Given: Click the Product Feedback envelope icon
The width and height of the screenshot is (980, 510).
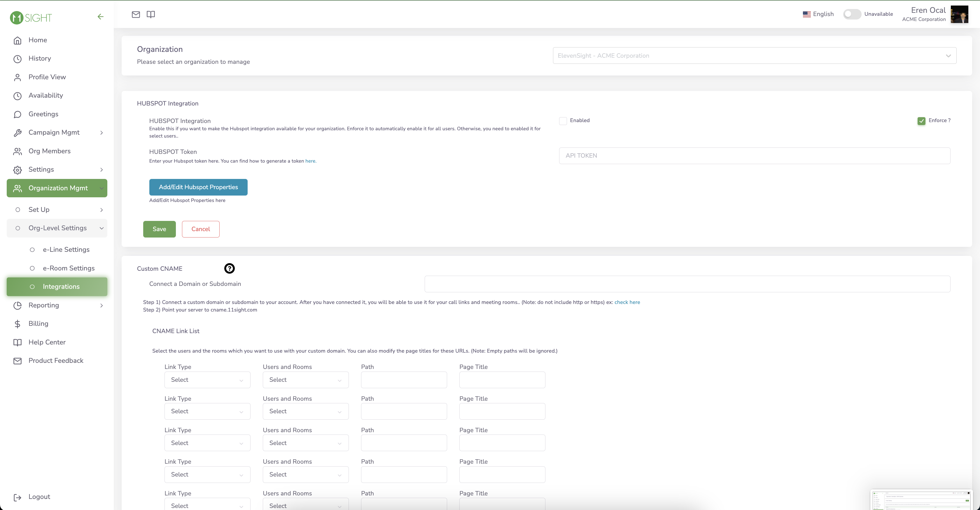Looking at the screenshot, I should click(17, 361).
